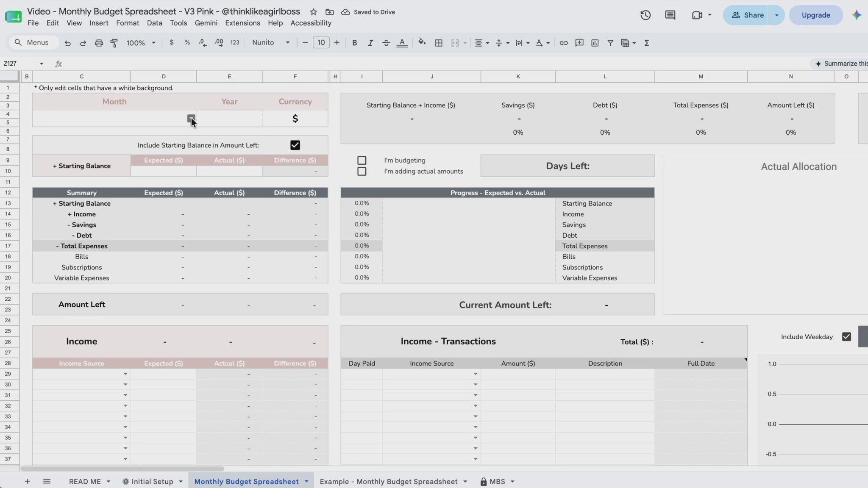Open text wrapping dropdown
Image resolution: width=868 pixels, height=488 pixels.
(x=522, y=43)
